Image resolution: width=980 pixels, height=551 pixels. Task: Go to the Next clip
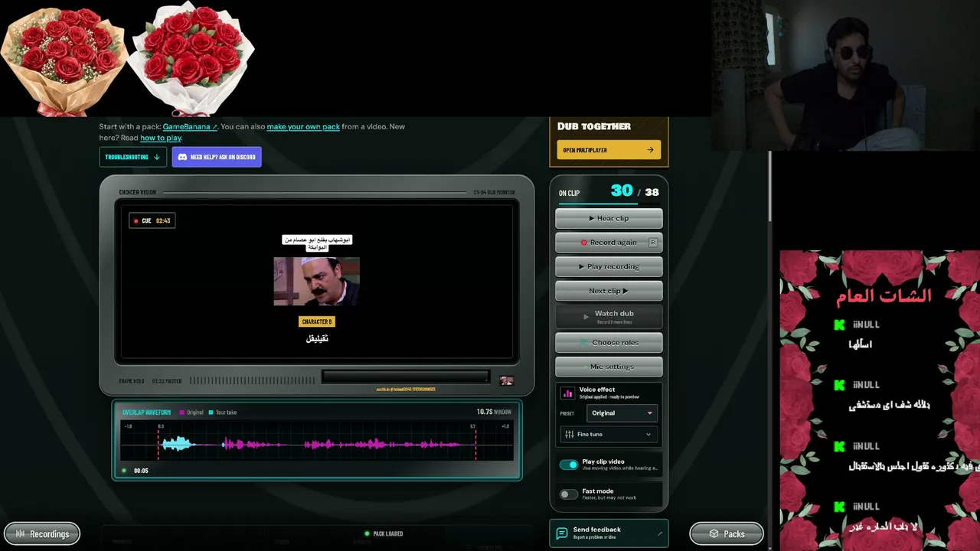pyautogui.click(x=609, y=291)
